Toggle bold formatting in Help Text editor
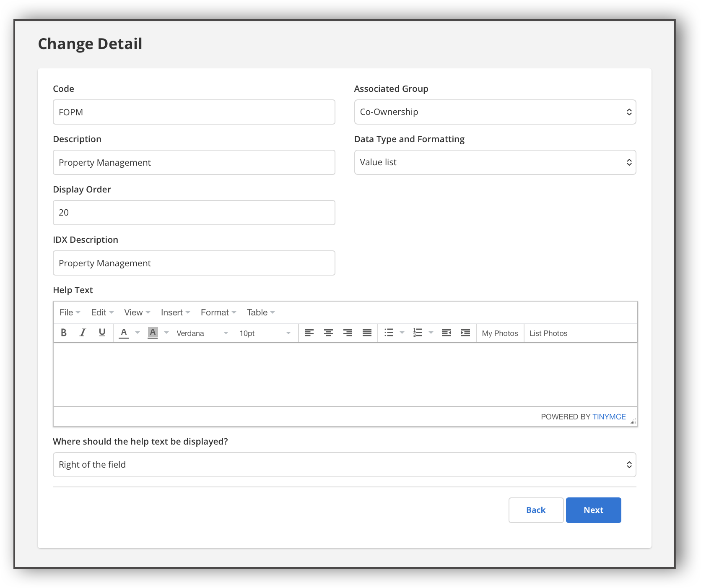 point(64,333)
